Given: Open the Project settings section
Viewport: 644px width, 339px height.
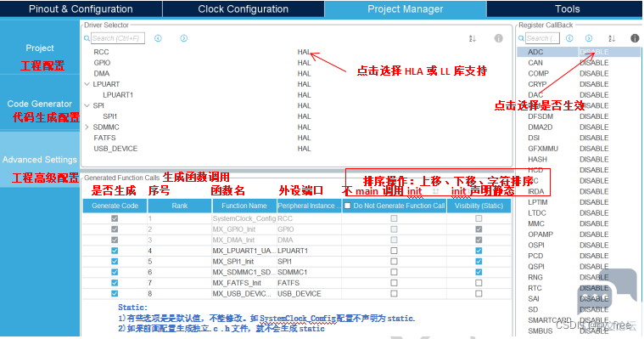Looking at the screenshot, I should pos(40,48).
